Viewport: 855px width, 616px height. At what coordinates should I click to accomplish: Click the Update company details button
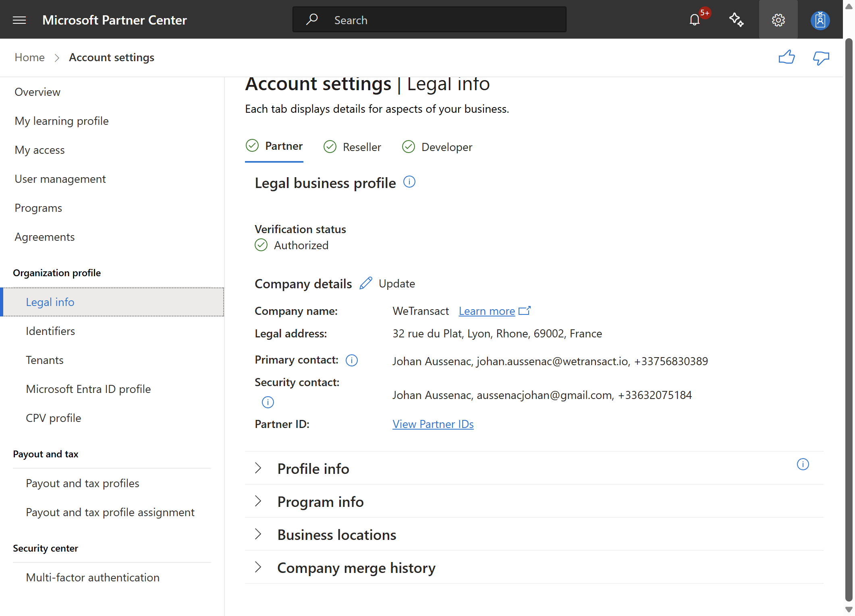(x=396, y=283)
